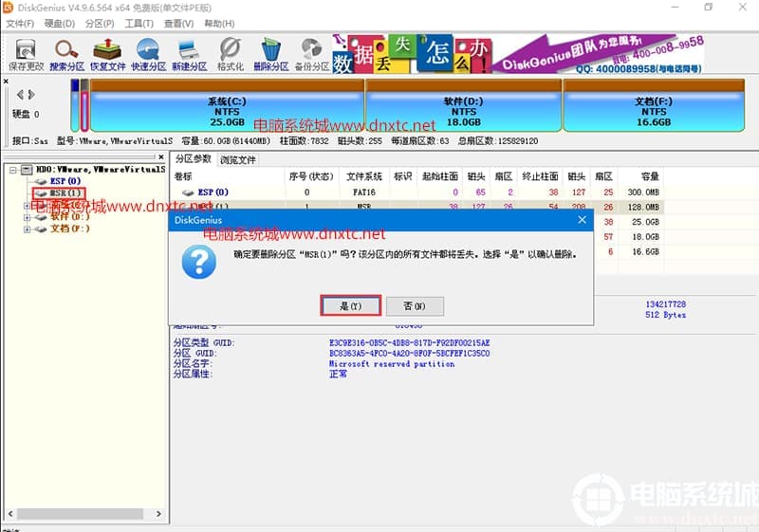Screen dimensions: 759x532
Task: Collapse the HD0 VMware disk tree node
Action: (13, 170)
